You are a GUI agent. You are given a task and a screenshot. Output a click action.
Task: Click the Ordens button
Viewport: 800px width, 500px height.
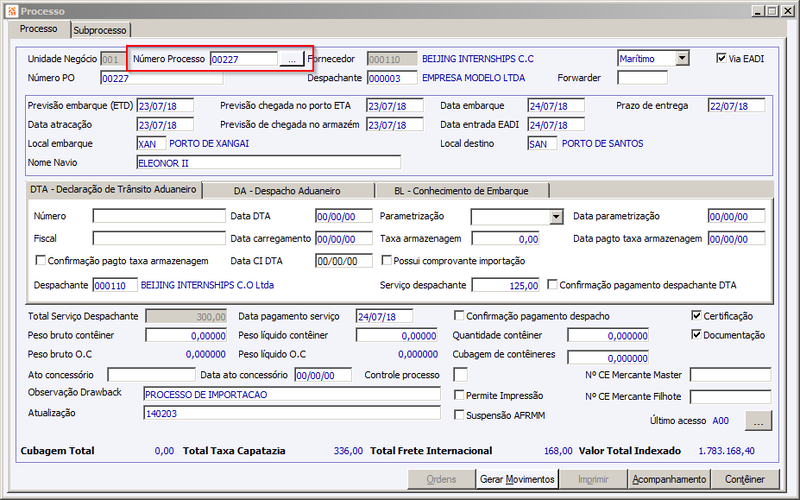click(x=441, y=479)
